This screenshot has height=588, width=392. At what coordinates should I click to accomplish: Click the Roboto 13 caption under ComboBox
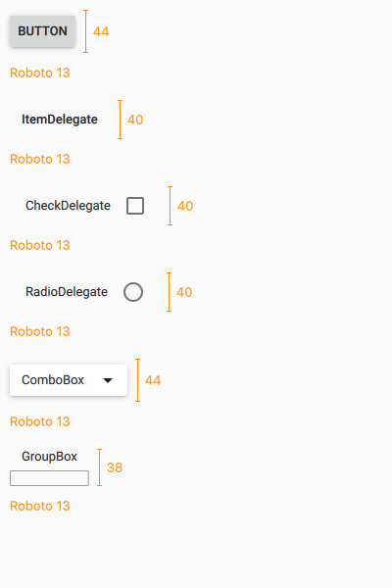(40, 421)
